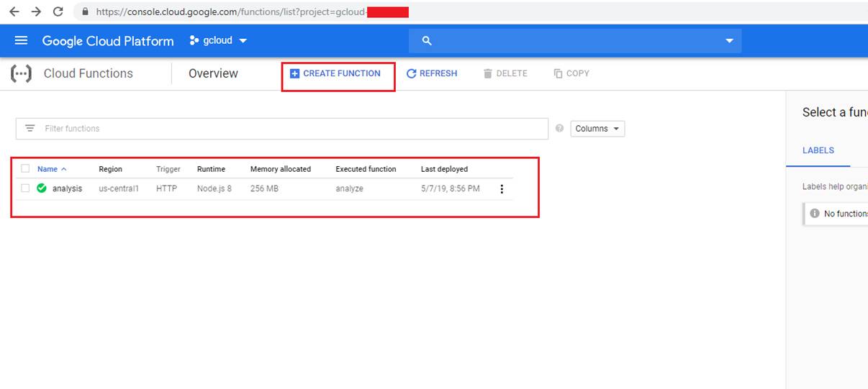Click the search magnifier icon

(x=427, y=41)
